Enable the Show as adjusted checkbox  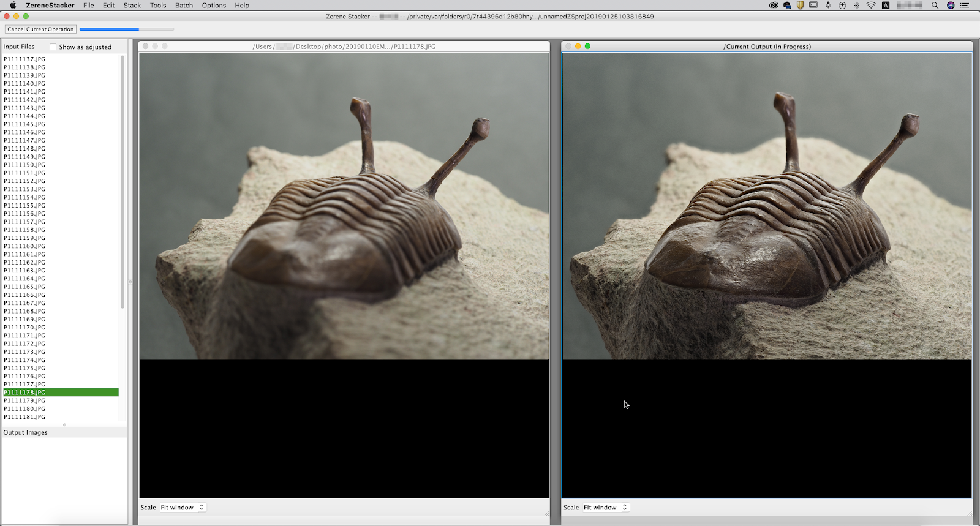[x=53, y=47]
